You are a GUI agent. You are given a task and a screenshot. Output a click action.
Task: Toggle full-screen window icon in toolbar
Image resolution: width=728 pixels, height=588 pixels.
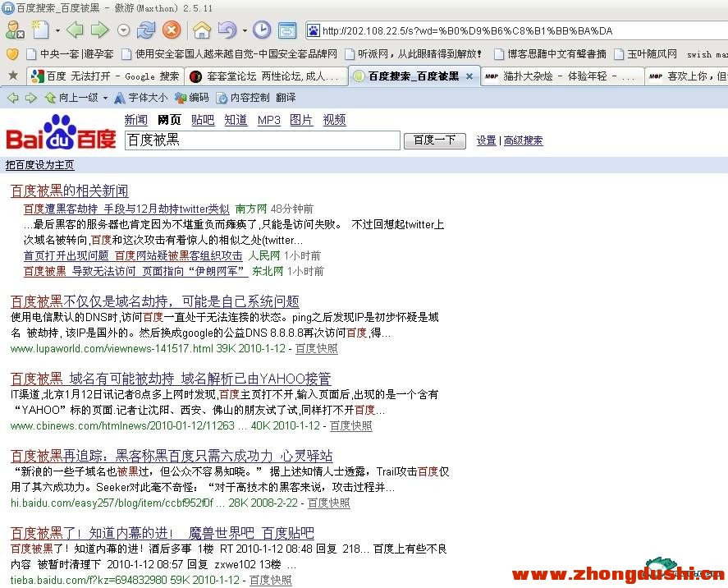click(x=287, y=30)
